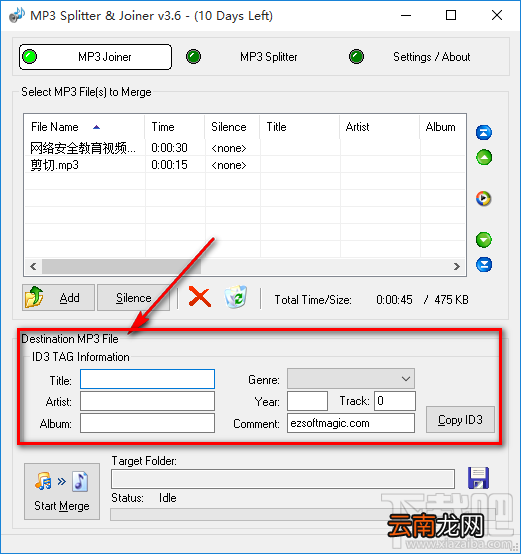Image resolution: width=521 pixels, height=554 pixels.
Task: Focus the Track number field
Action: [395, 401]
